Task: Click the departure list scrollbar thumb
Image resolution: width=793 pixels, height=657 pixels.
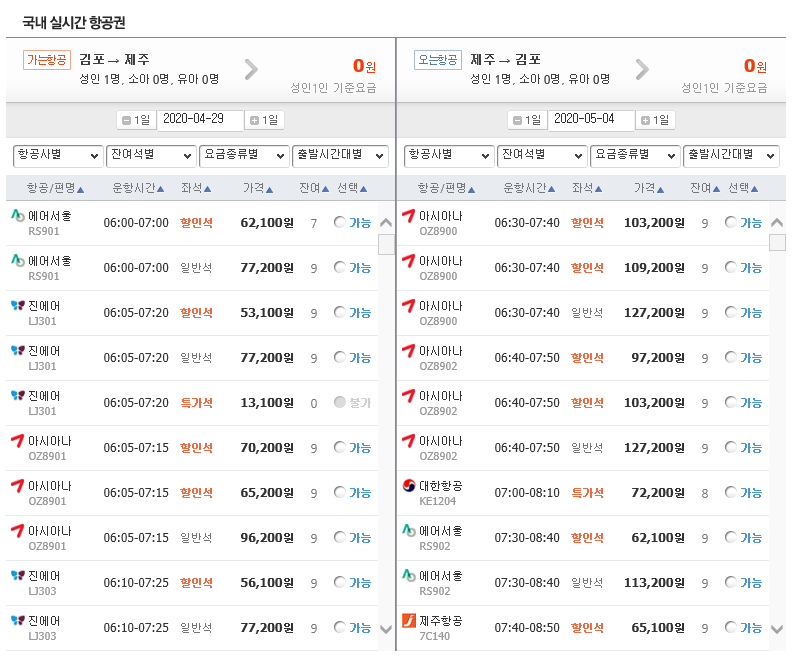Action: (386, 244)
